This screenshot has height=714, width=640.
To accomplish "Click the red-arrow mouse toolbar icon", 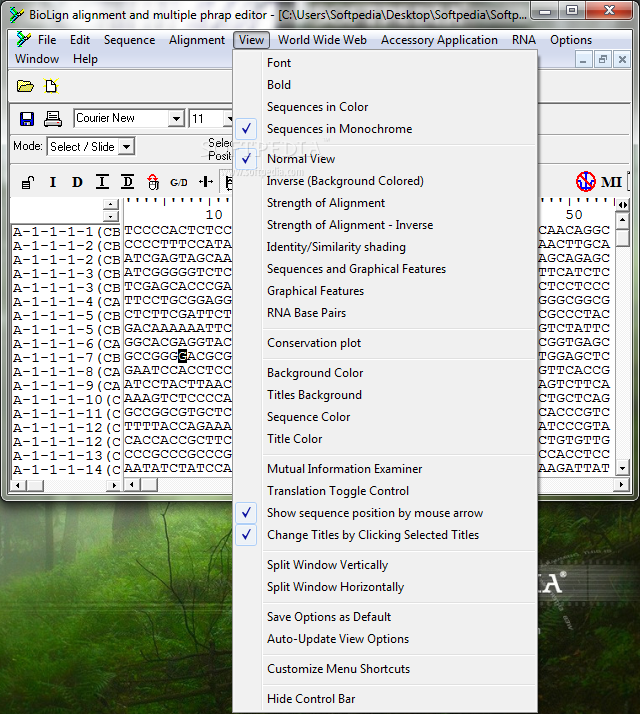I will (153, 182).
